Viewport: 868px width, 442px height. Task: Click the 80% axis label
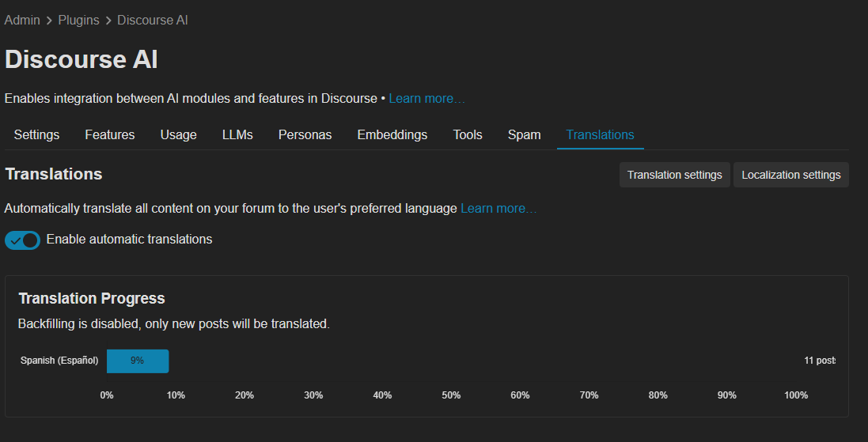click(x=658, y=395)
